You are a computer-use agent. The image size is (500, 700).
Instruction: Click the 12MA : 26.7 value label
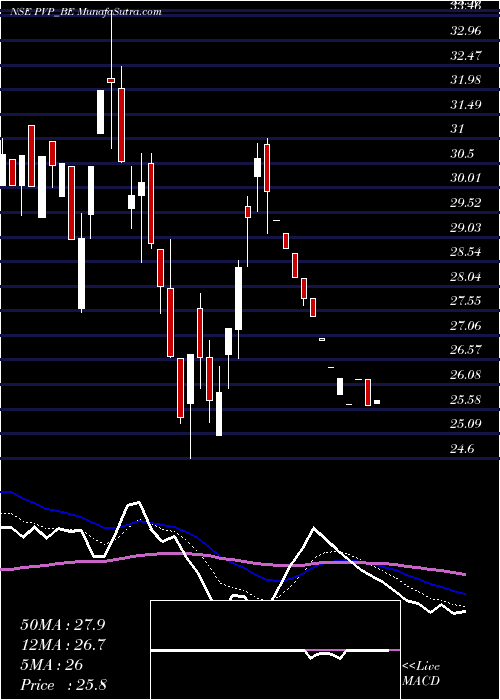pos(63,645)
